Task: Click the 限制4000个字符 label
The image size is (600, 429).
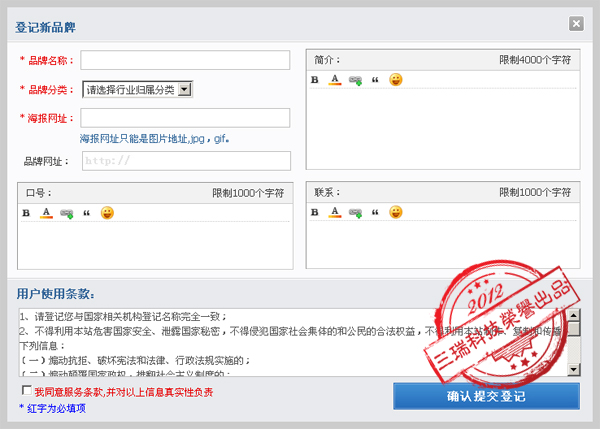Action: pos(535,60)
